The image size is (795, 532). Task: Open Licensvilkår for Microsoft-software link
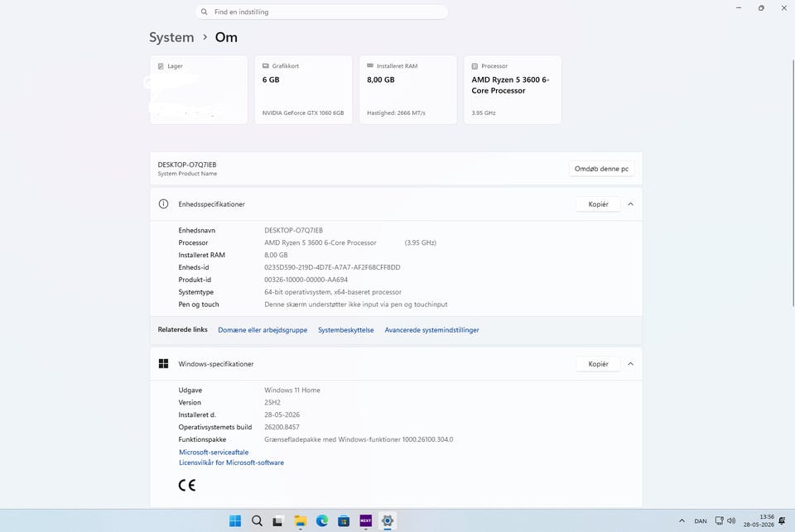pos(231,463)
